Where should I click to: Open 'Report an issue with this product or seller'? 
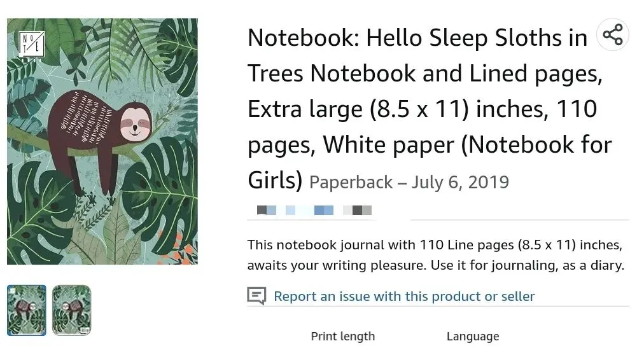coord(404,296)
